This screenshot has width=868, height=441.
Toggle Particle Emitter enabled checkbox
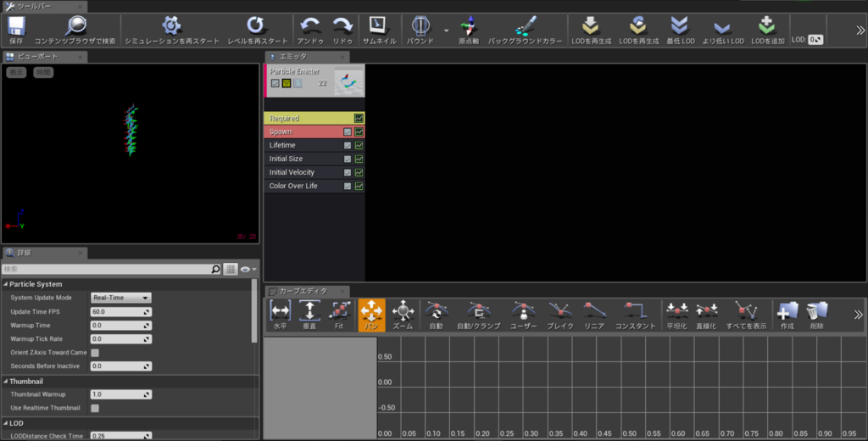click(275, 83)
